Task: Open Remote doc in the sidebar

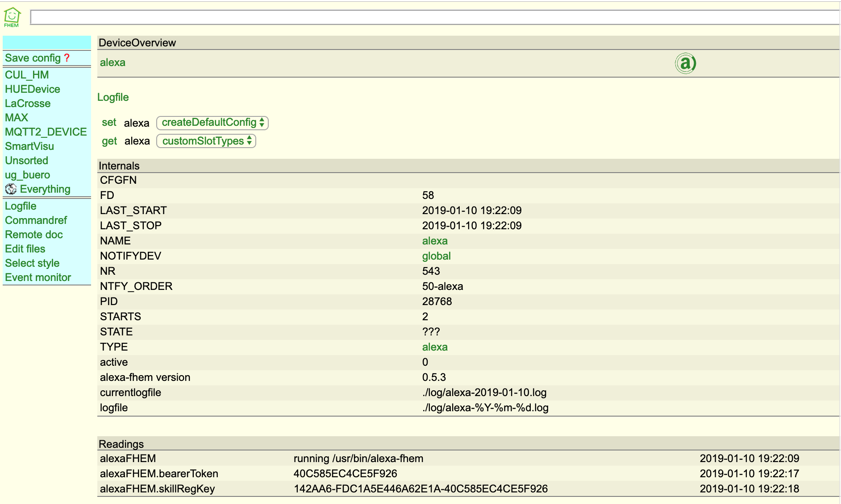Action: (x=34, y=235)
